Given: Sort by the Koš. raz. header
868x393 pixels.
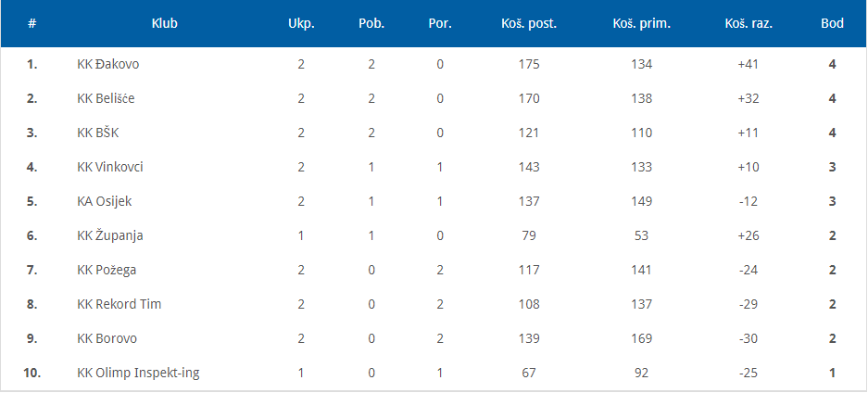Looking at the screenshot, I should (x=748, y=23).
